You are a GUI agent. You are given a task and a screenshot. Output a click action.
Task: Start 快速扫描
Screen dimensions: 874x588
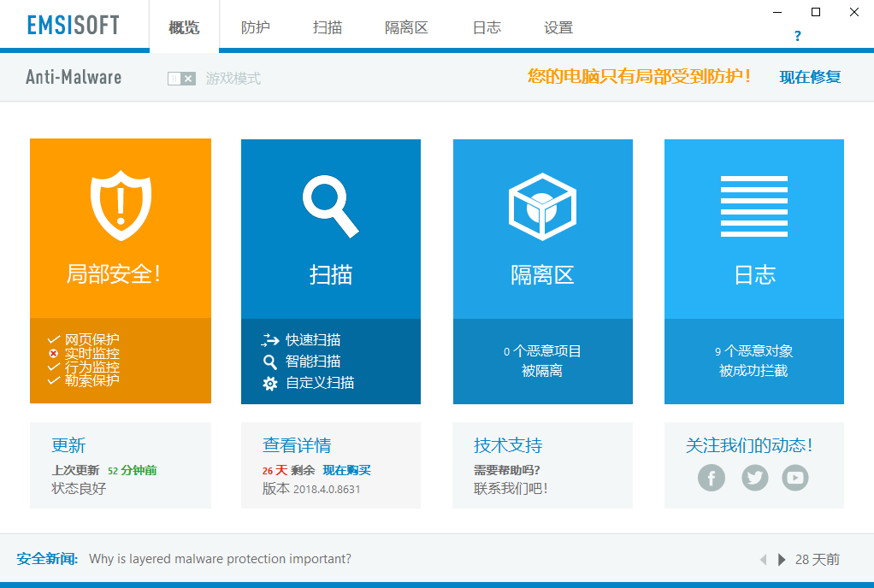point(313,339)
